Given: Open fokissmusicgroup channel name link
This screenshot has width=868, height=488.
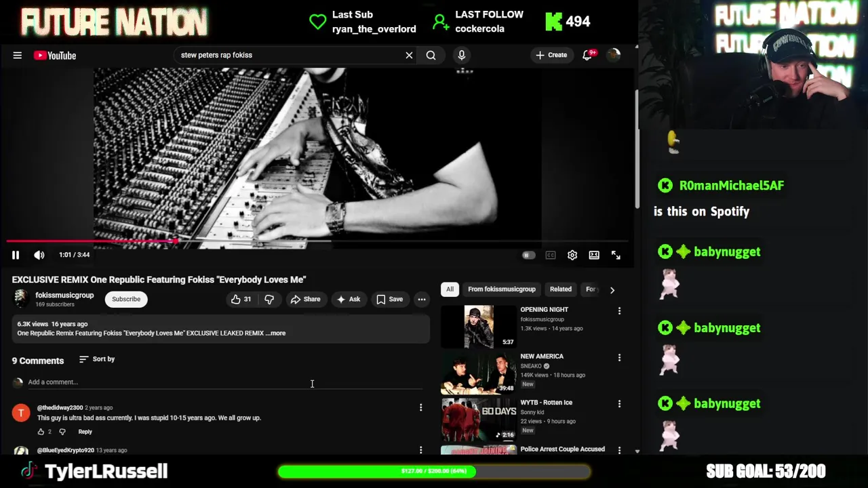Looking at the screenshot, I should (64, 296).
